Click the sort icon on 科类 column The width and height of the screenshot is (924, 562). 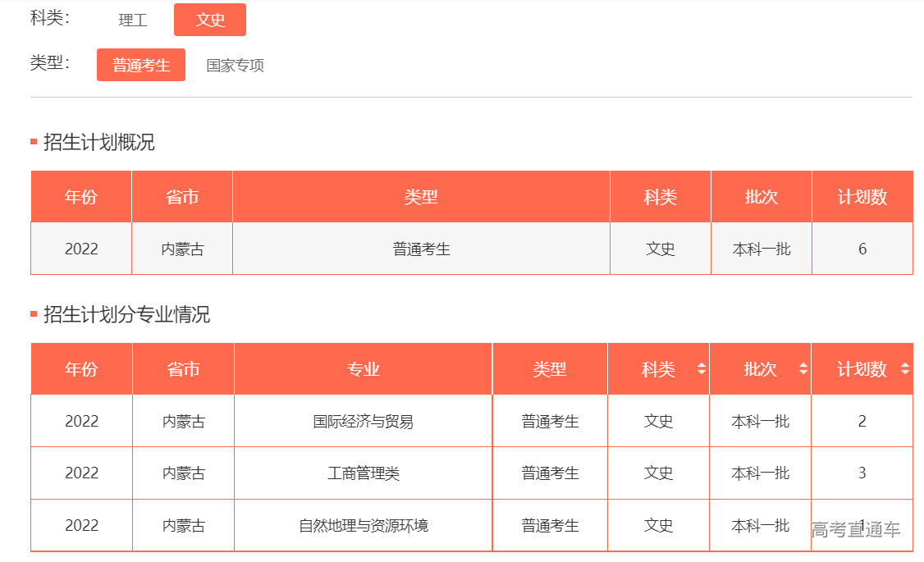[703, 368]
